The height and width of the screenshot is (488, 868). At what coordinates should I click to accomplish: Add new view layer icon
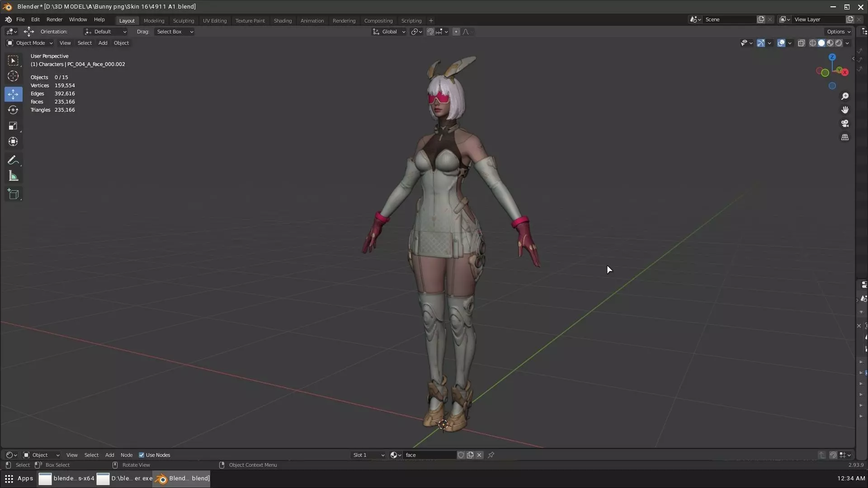(850, 19)
